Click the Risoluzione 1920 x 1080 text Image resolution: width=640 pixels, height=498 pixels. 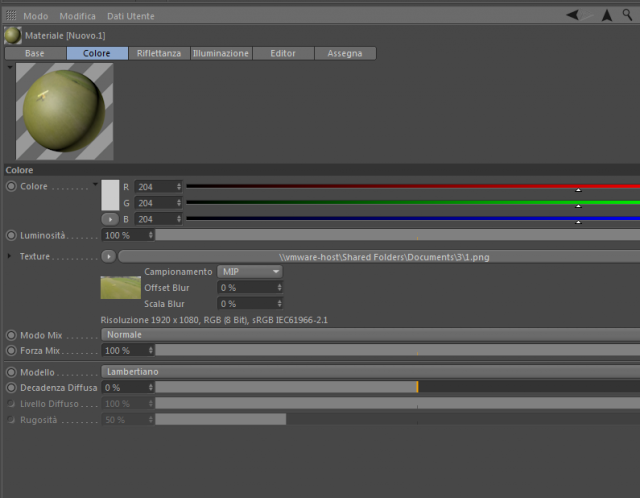click(x=214, y=320)
